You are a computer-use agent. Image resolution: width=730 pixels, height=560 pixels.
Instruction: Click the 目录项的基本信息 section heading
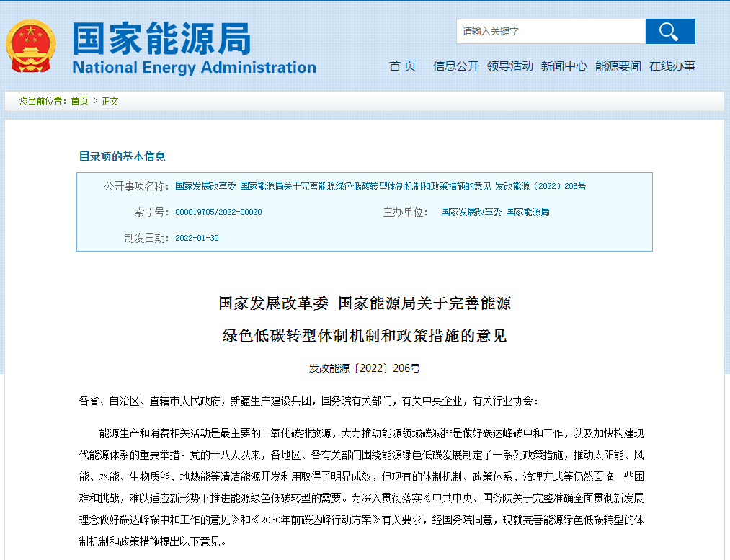coord(122,156)
